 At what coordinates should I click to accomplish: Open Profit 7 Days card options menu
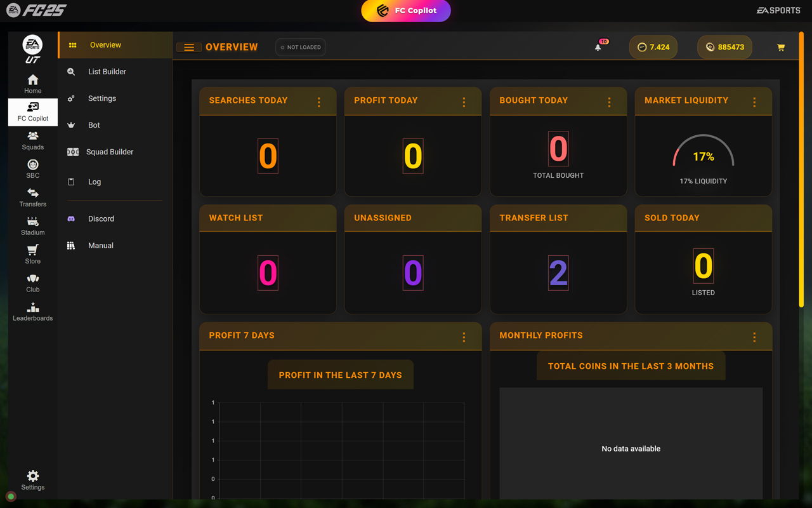(x=464, y=337)
